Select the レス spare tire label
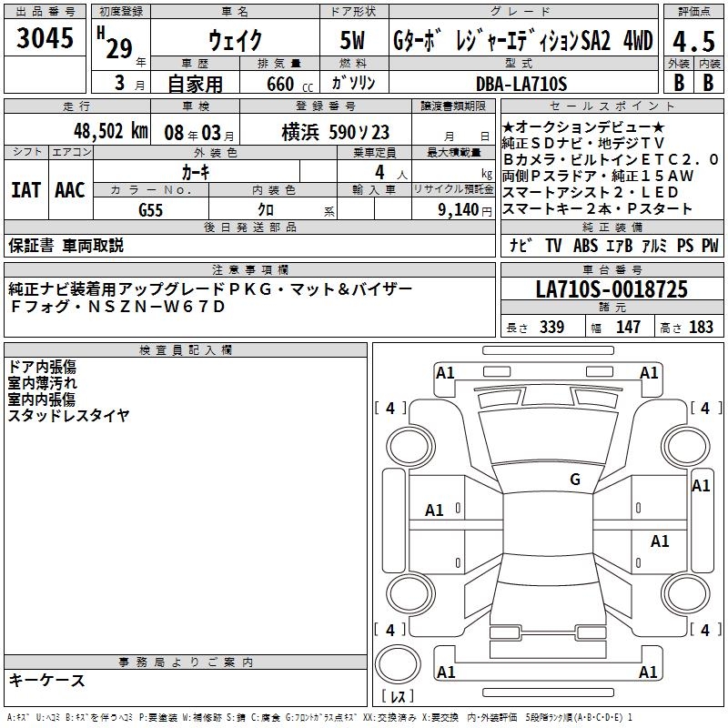 [x=398, y=695]
